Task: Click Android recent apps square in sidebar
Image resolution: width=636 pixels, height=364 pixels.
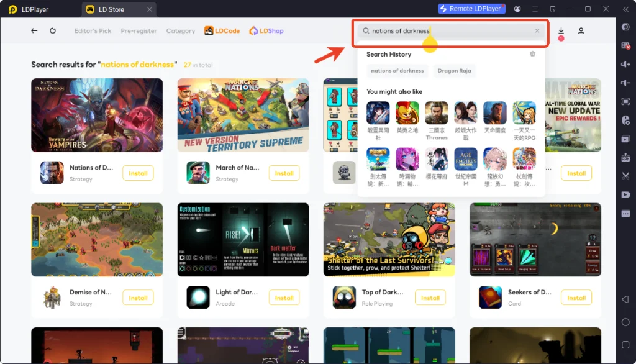Action: (625, 345)
